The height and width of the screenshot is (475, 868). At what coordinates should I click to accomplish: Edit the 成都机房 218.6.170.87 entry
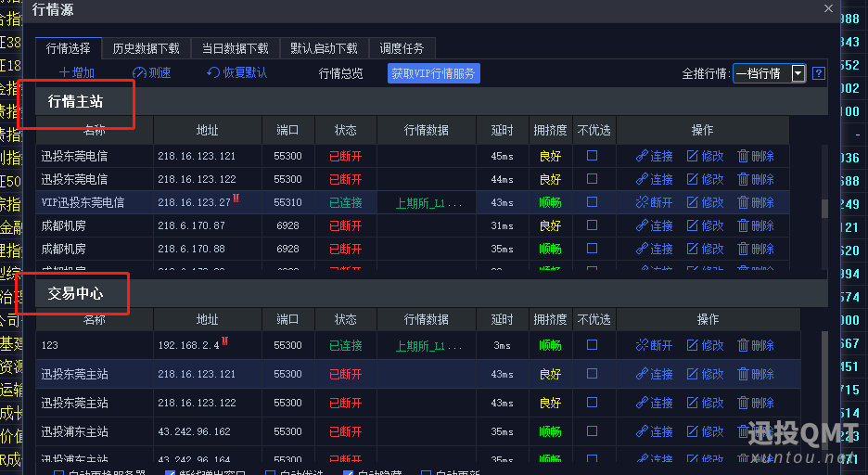tap(705, 225)
